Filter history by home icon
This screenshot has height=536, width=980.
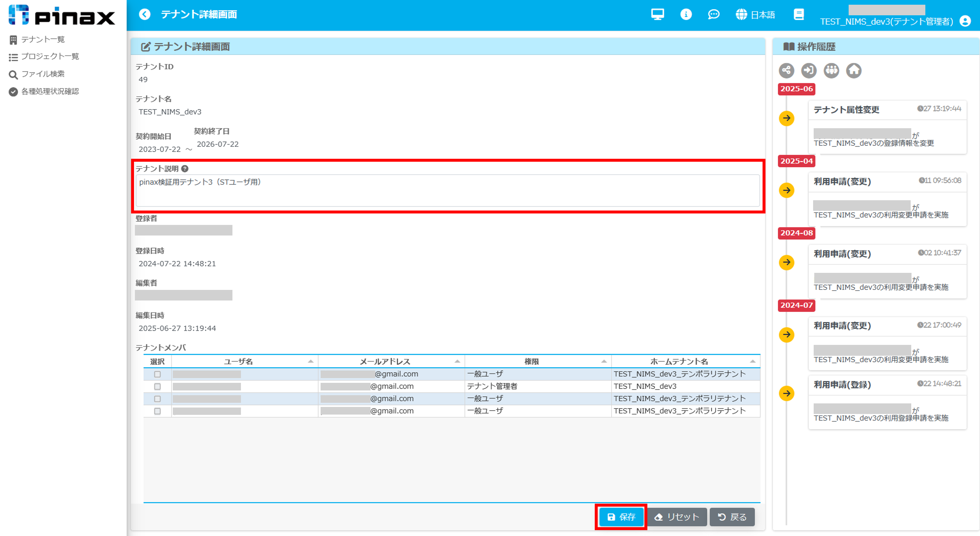pos(854,71)
